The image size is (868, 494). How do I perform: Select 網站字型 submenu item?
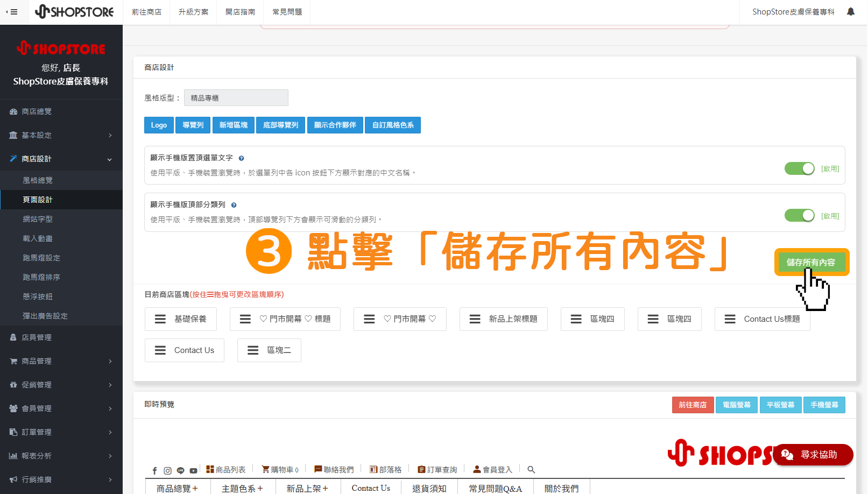coord(61,219)
